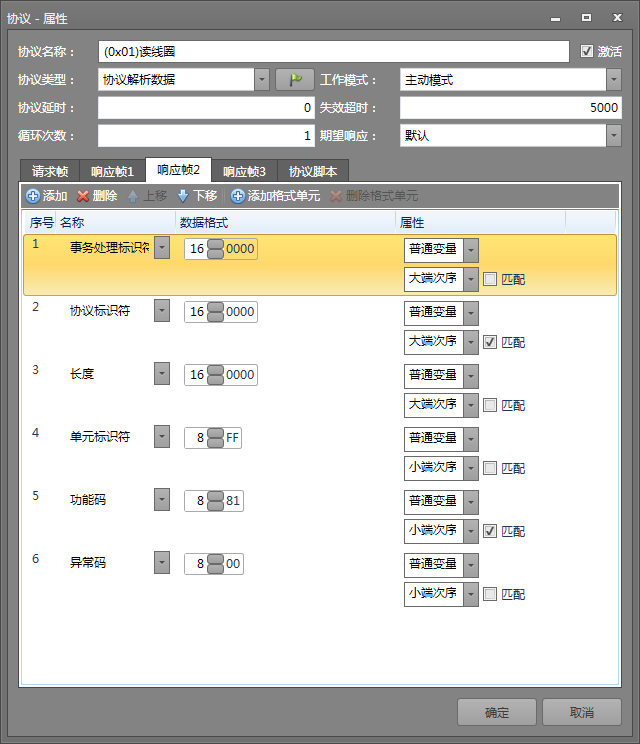Enable 匹配 for 事务处理标识符 row

[490, 279]
